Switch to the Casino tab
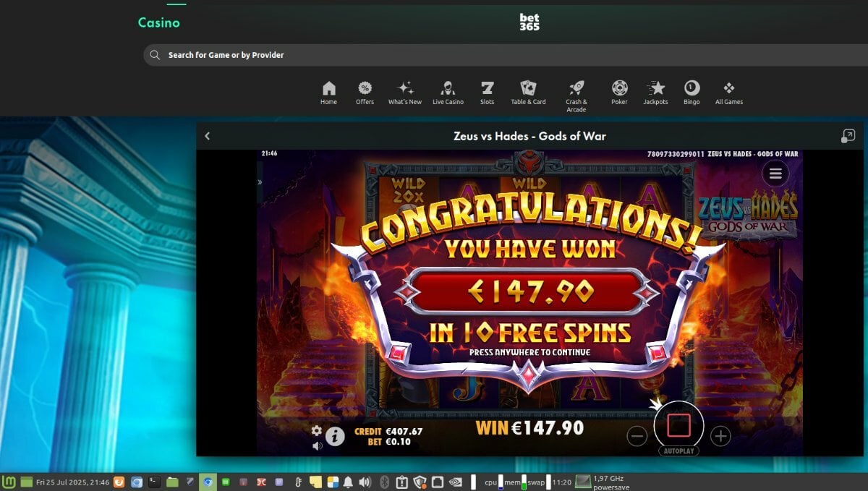868x491 pixels. [x=158, y=22]
